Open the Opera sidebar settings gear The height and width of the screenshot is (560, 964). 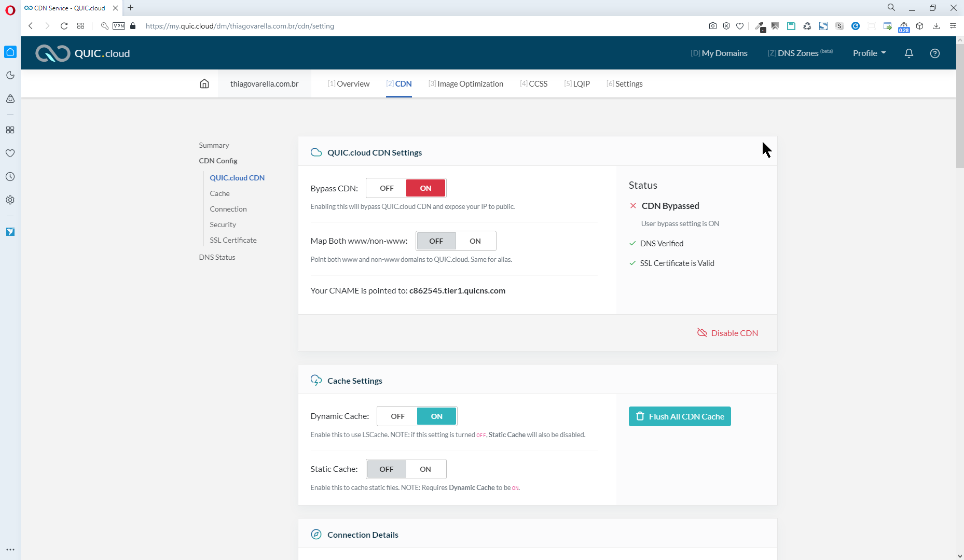click(10, 200)
